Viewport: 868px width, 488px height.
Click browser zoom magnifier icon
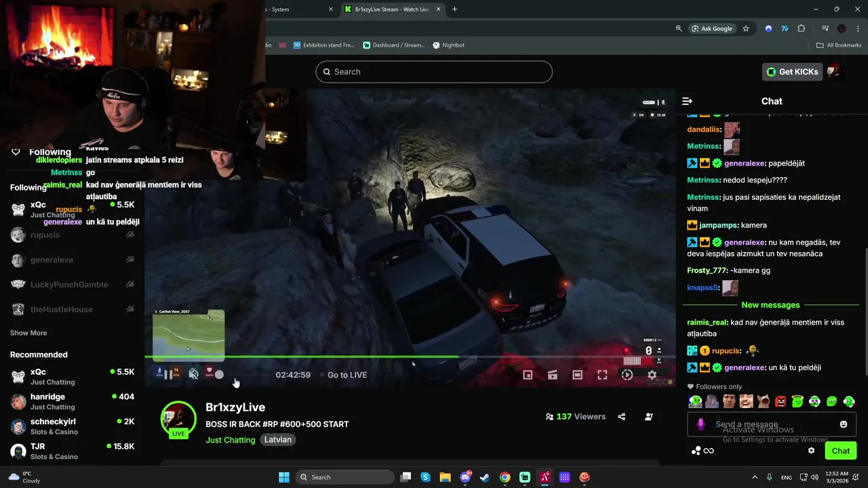(679, 28)
